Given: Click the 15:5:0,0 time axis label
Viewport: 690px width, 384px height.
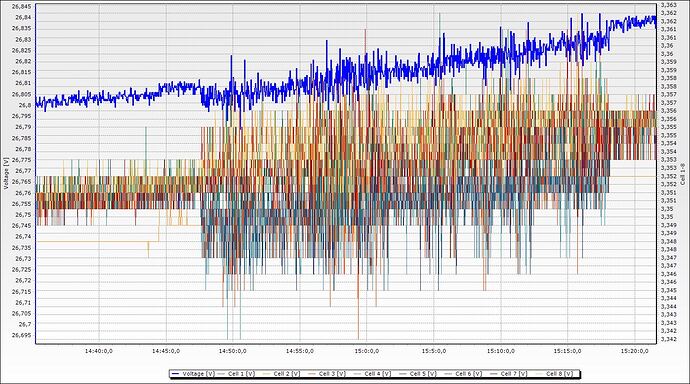Looking at the screenshot, I should [434, 351].
